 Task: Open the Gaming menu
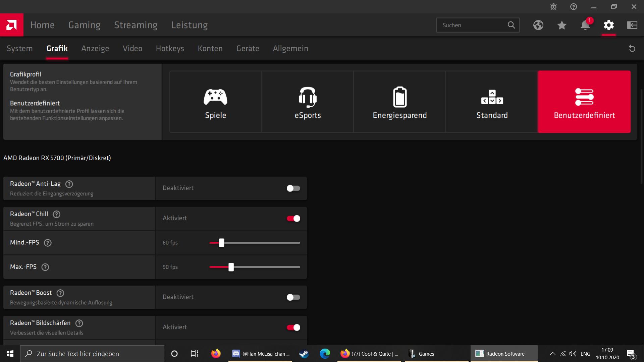(x=84, y=25)
